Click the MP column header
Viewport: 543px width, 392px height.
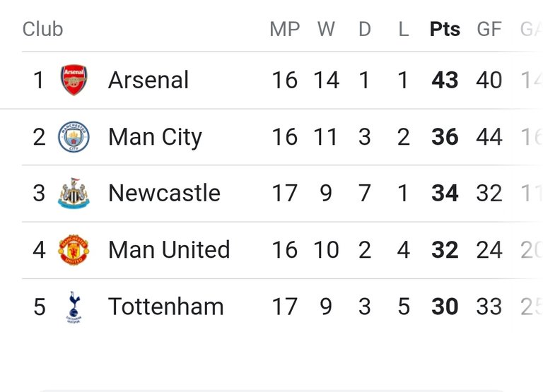pyautogui.click(x=285, y=29)
